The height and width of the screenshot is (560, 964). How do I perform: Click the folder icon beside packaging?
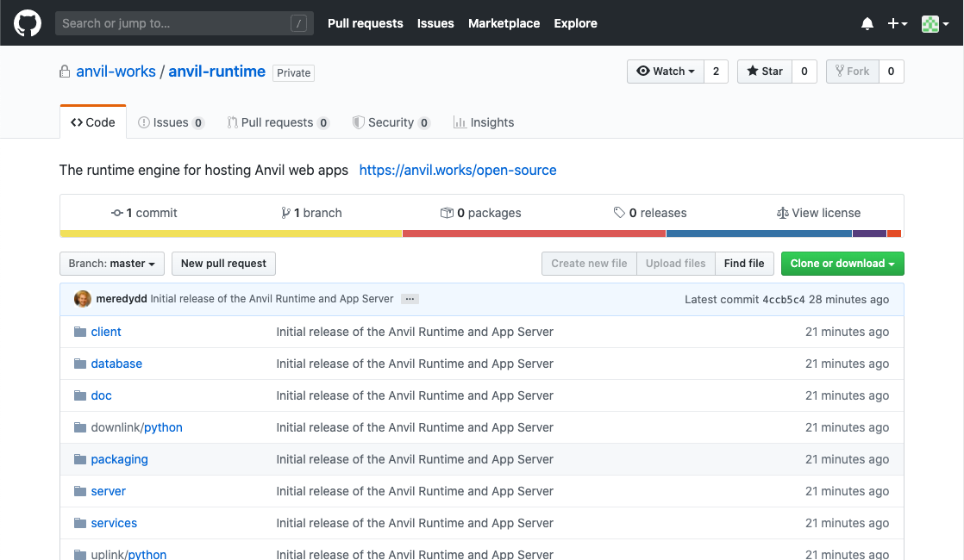[x=80, y=459]
